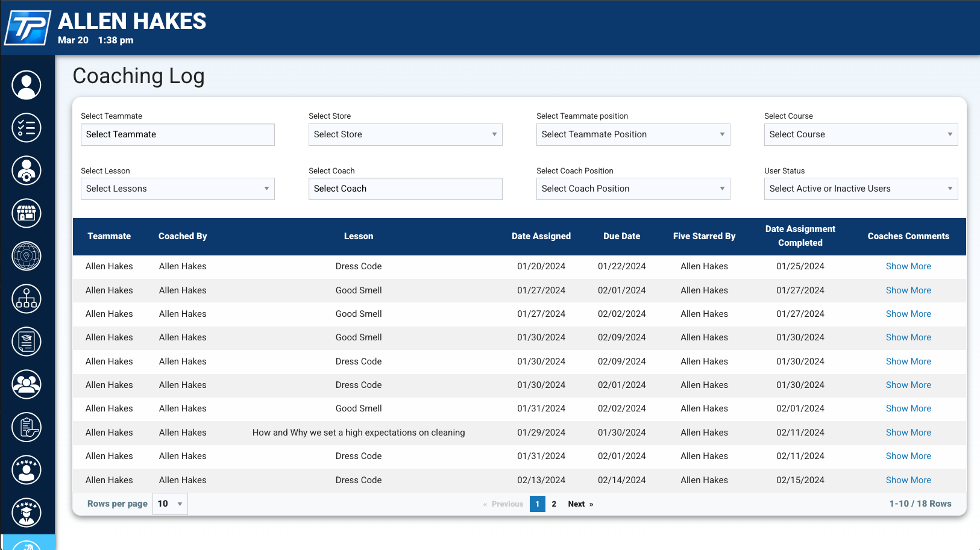Click the Next pagination control

[x=576, y=504]
